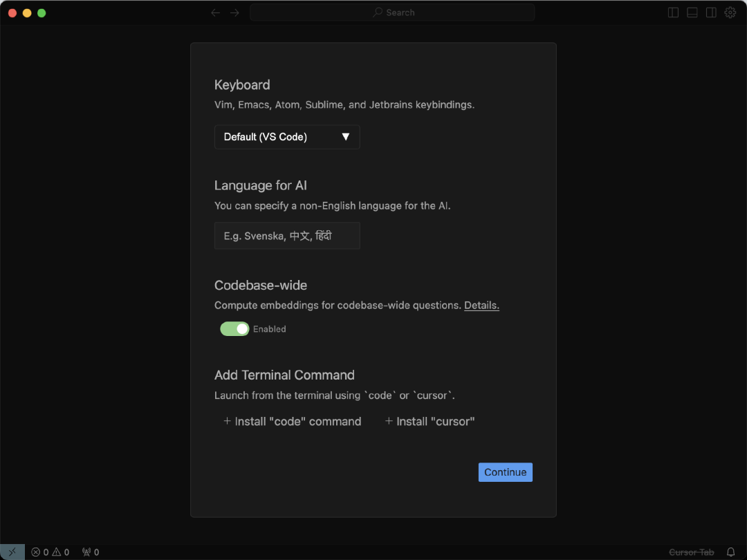Open the settings gear in title bar
This screenshot has width=747, height=560.
730,12
